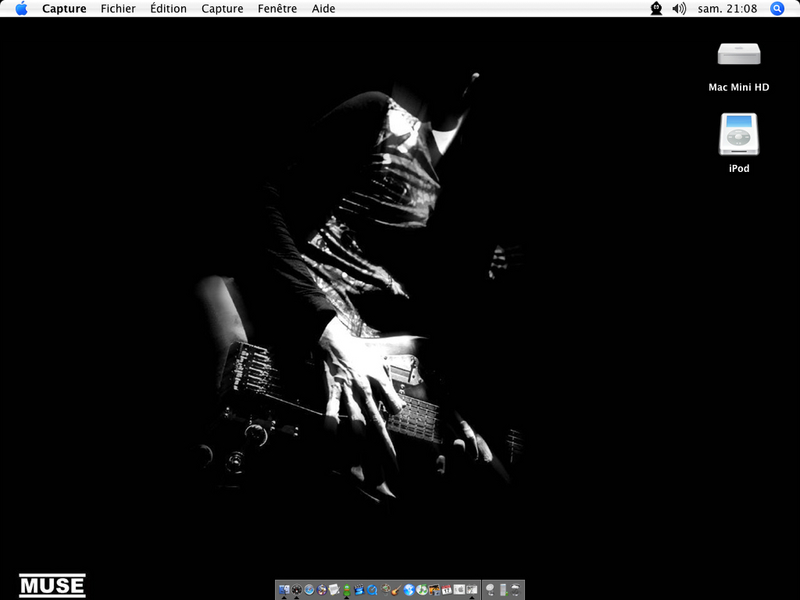The width and height of the screenshot is (800, 600).
Task: Open the bold Capture application menu
Action: (x=64, y=9)
